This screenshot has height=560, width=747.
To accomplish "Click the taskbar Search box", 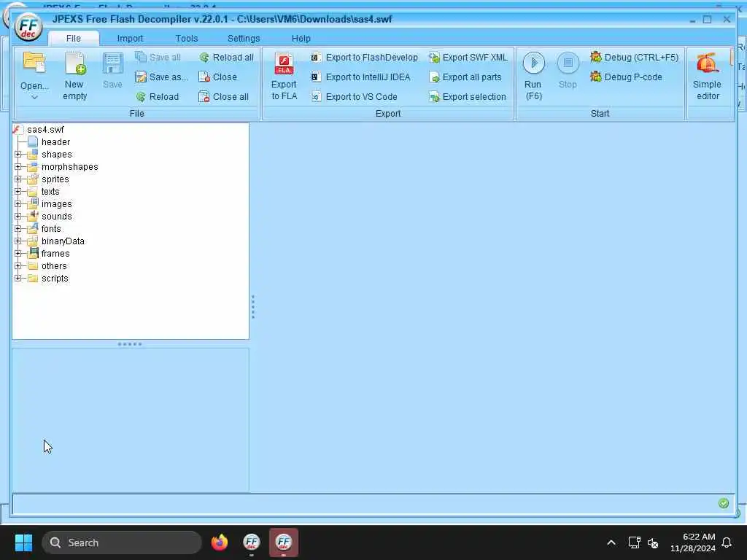I will click(x=122, y=542).
